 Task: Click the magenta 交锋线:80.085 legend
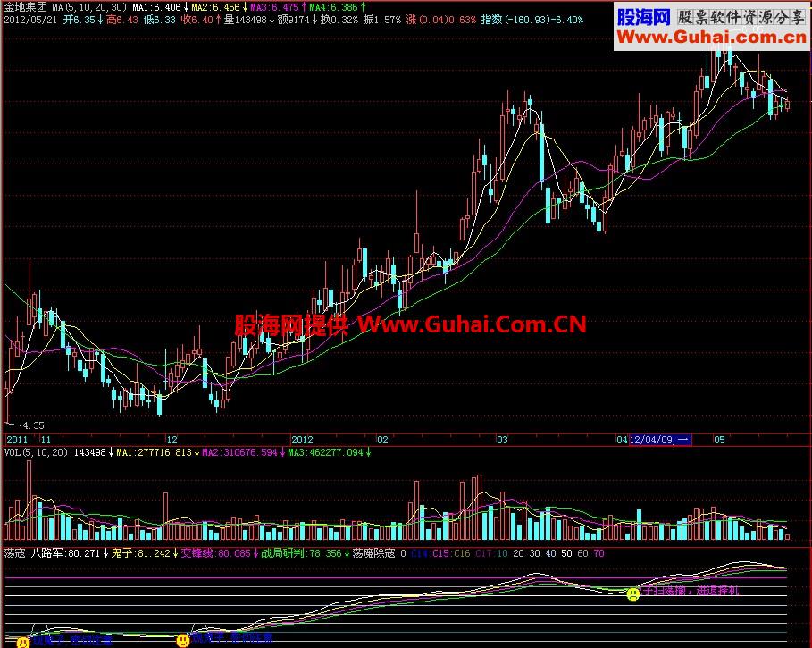[215, 554]
